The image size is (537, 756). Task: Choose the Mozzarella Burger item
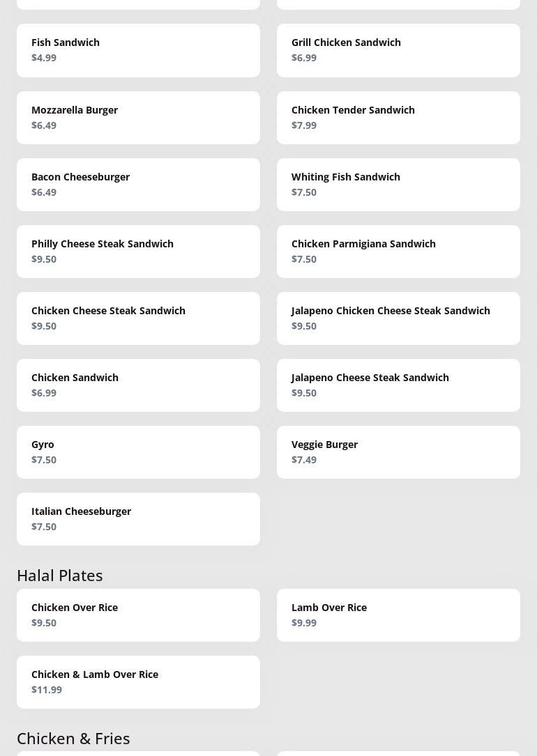139,118
